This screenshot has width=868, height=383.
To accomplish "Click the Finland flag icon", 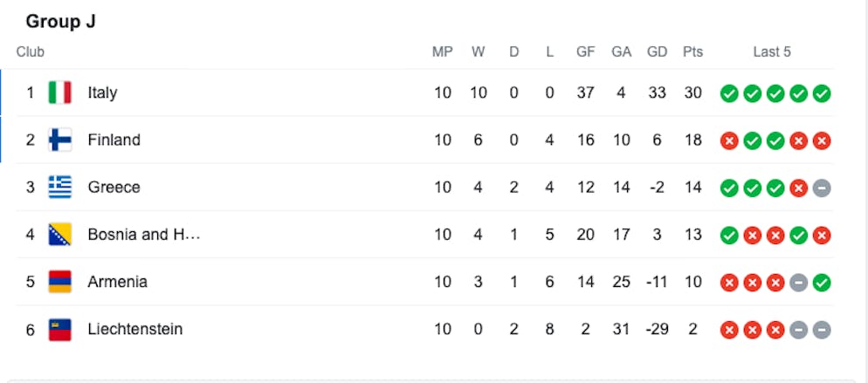I will click(x=59, y=140).
